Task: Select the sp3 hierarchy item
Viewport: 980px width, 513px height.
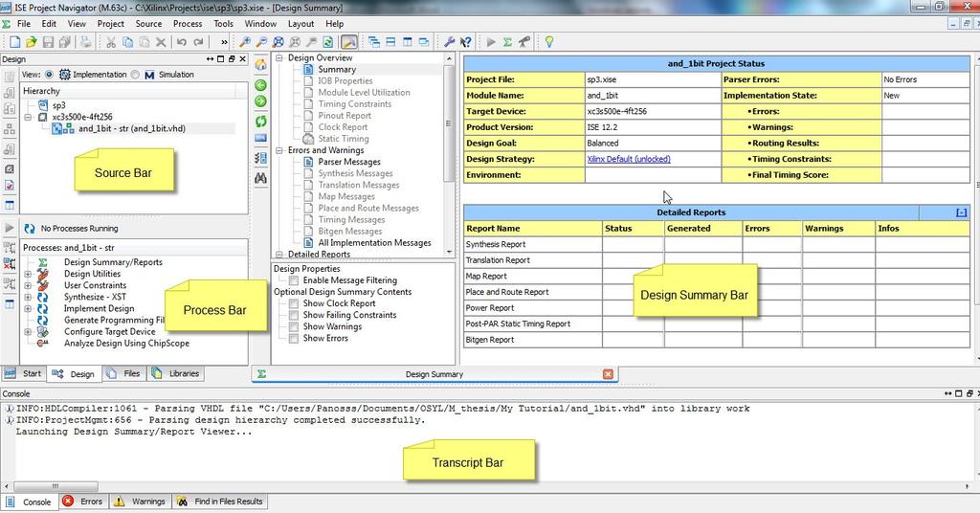Action: tap(58, 105)
